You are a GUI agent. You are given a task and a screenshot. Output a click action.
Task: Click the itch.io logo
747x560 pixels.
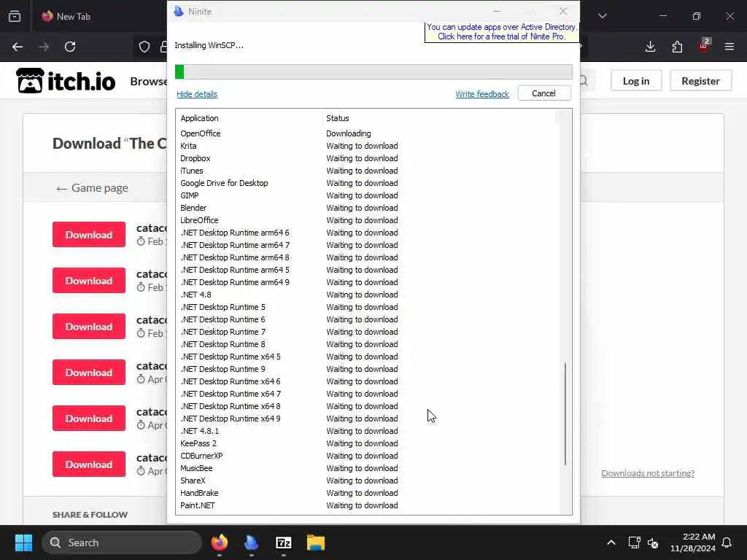pos(66,81)
